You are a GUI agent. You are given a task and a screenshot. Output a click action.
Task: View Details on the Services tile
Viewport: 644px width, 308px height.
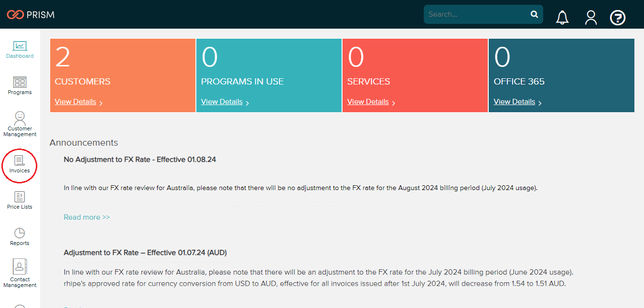coord(368,101)
